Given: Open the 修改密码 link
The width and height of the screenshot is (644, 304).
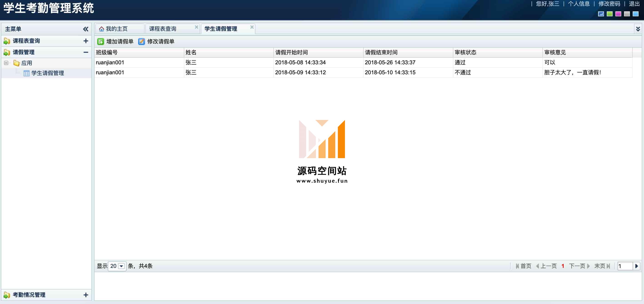Looking at the screenshot, I should 609,4.
